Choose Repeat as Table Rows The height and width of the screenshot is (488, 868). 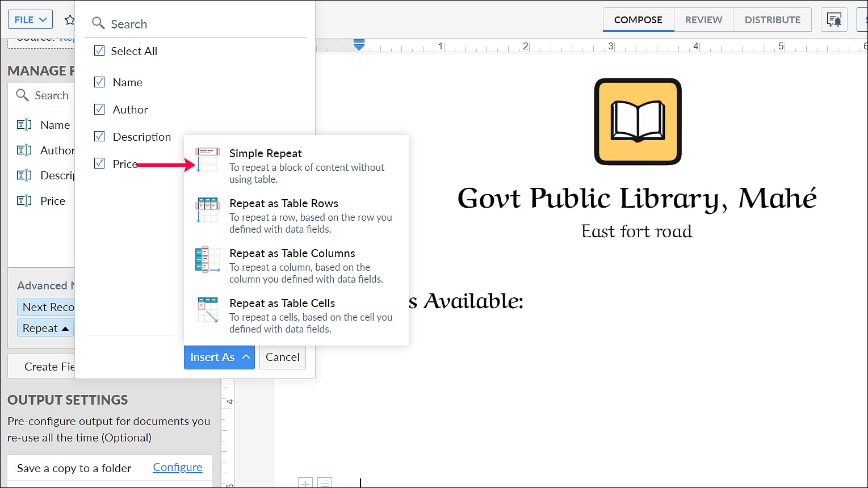coord(296,216)
